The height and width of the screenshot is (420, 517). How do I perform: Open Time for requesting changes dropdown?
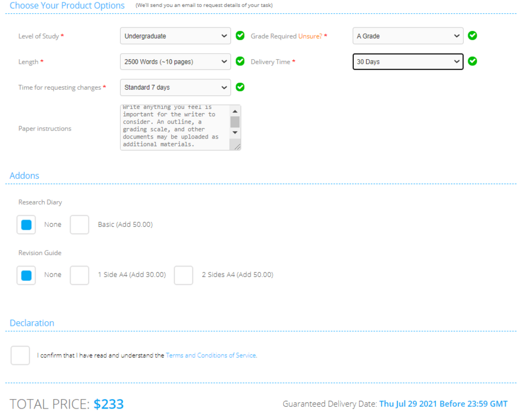pyautogui.click(x=175, y=87)
